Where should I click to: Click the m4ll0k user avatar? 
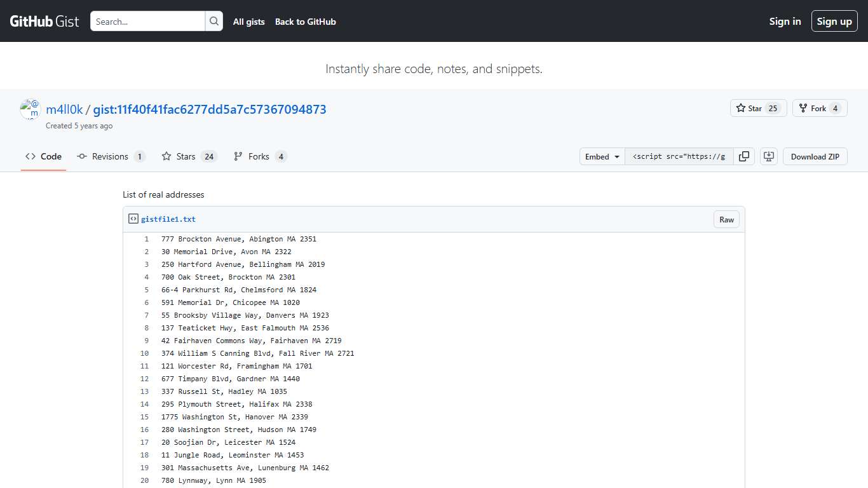(x=29, y=109)
